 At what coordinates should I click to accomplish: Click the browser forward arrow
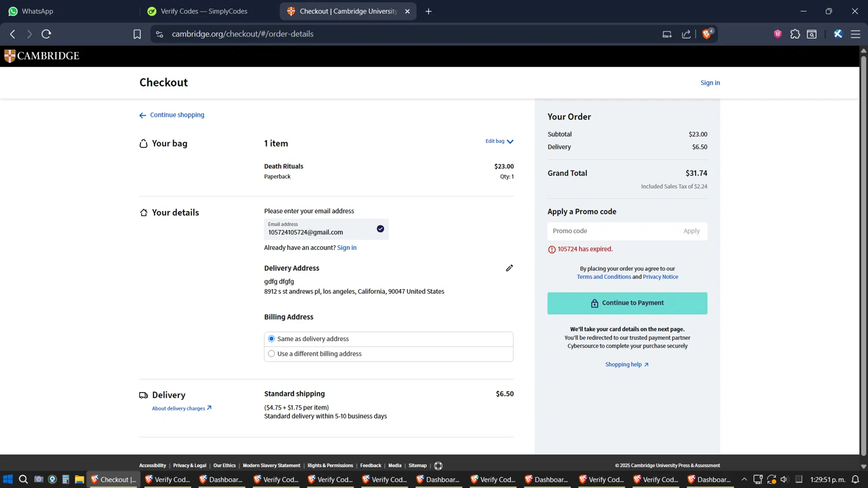coord(29,34)
